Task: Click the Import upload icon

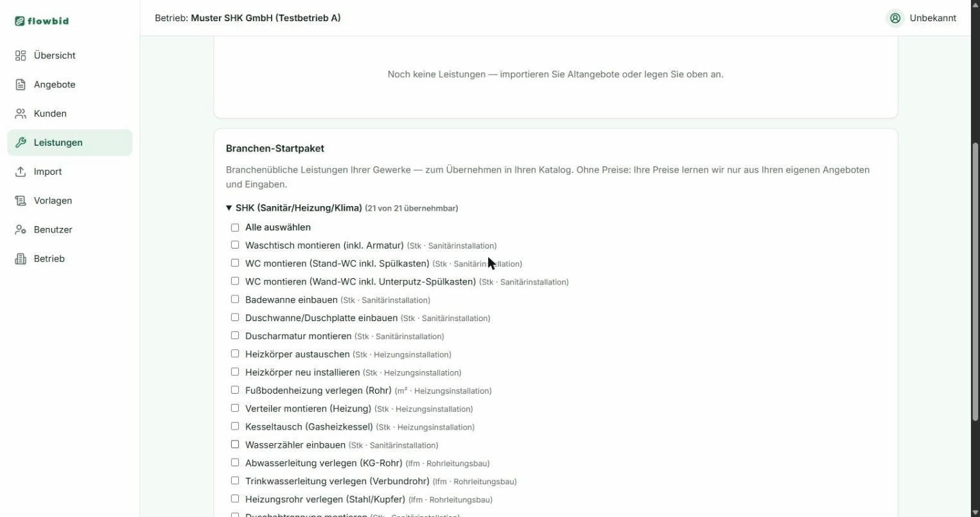Action: pos(21,171)
